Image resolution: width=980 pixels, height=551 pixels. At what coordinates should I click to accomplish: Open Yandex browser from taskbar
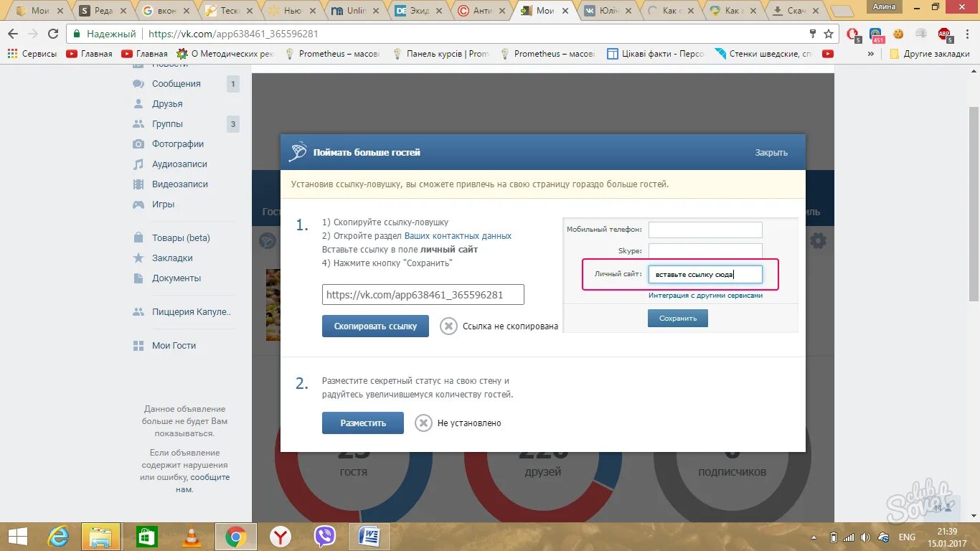point(280,537)
